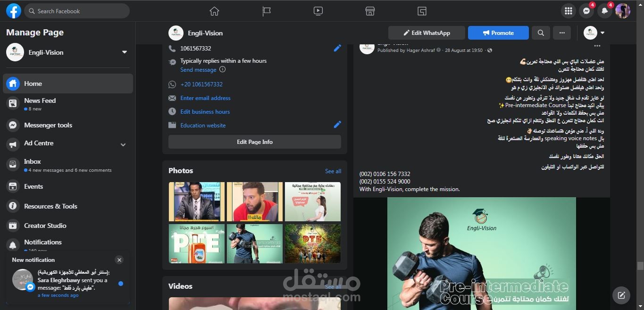644x310 pixels.
Task: Click the page vertical scrollbar thumb
Action: 640,266
